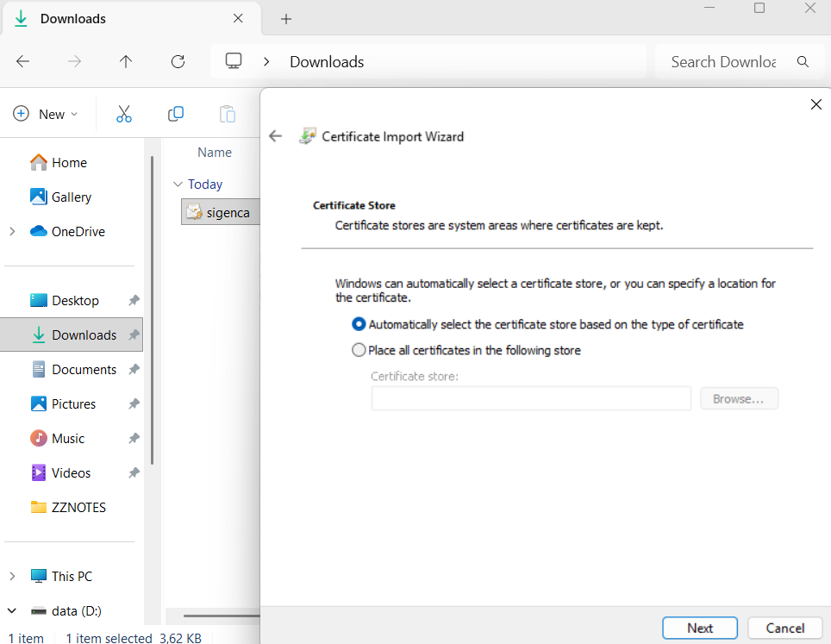831x644 pixels.
Task: Expand the OneDrive tree node
Action: tap(12, 231)
